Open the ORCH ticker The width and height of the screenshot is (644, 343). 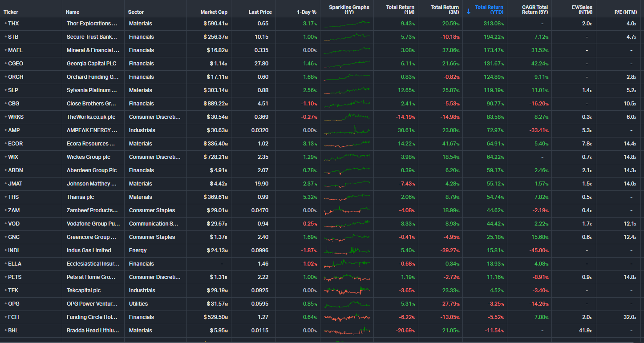16,77
